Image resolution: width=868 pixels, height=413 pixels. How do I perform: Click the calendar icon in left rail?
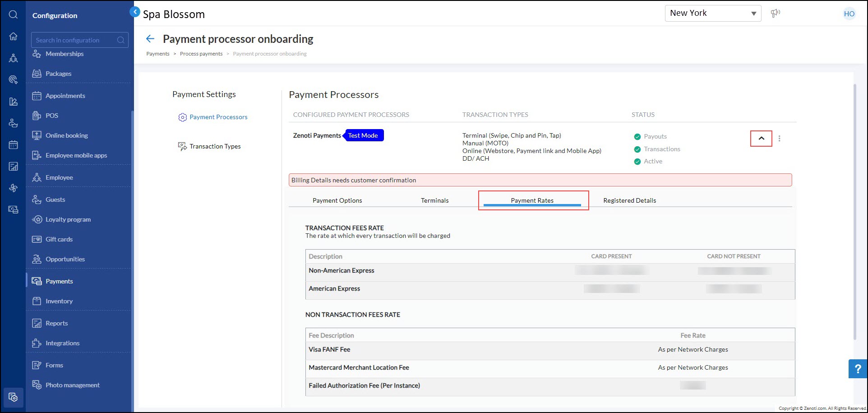[13, 145]
